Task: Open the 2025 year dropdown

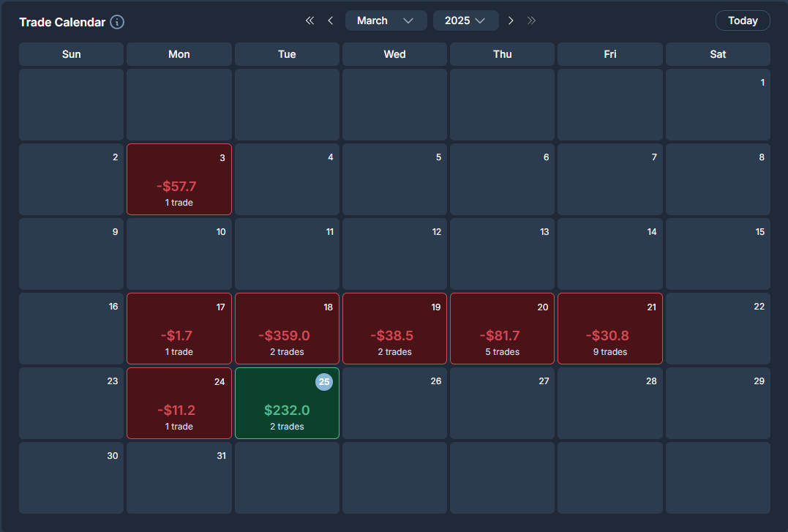Action: pos(466,20)
